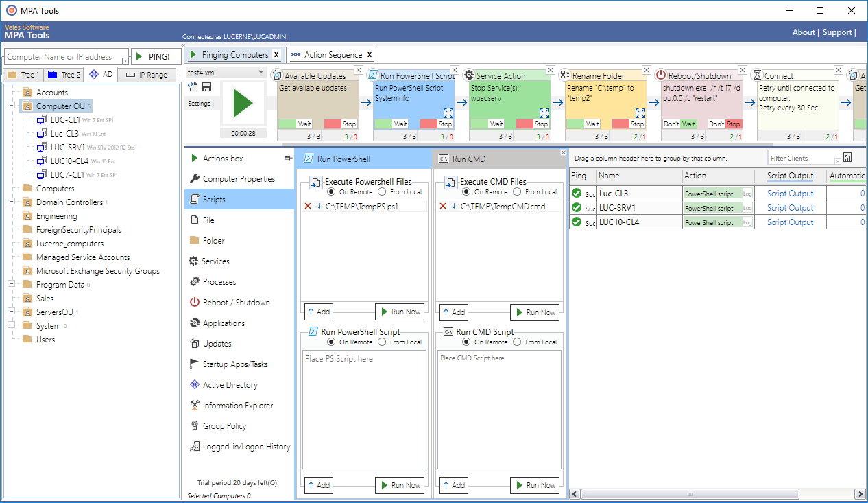This screenshot has height=503, width=868.
Task: Toggle Wait on Available Updates card
Action: point(297,124)
